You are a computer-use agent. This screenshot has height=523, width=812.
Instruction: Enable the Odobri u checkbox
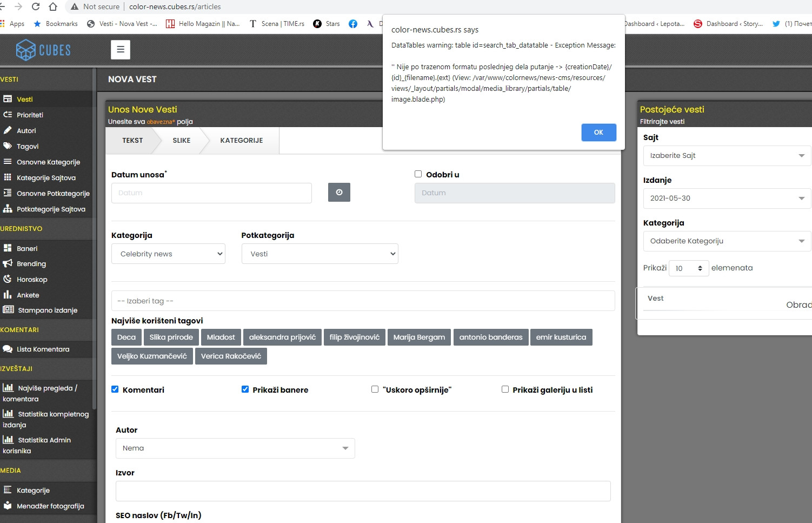(418, 174)
